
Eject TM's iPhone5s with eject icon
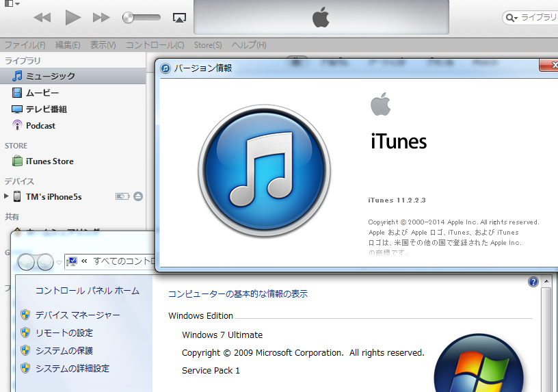click(138, 196)
